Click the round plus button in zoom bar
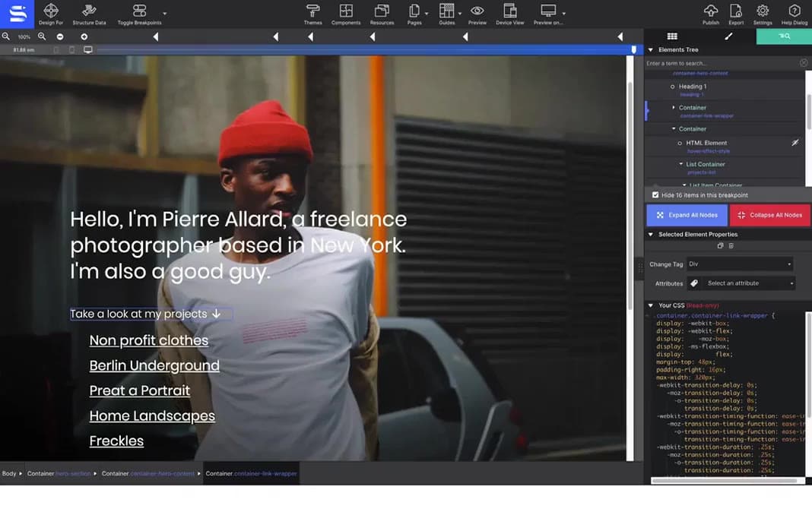 tap(84, 36)
